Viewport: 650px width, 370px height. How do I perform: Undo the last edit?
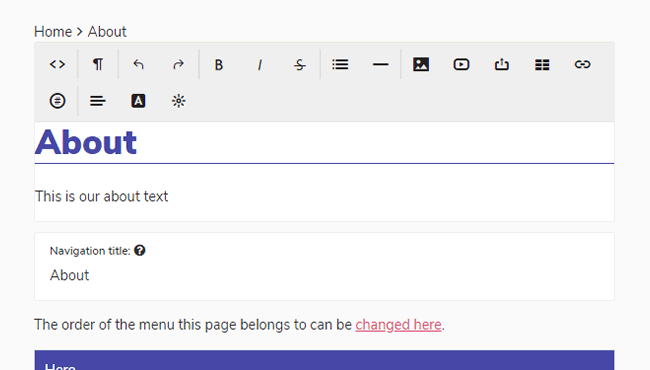(x=138, y=64)
